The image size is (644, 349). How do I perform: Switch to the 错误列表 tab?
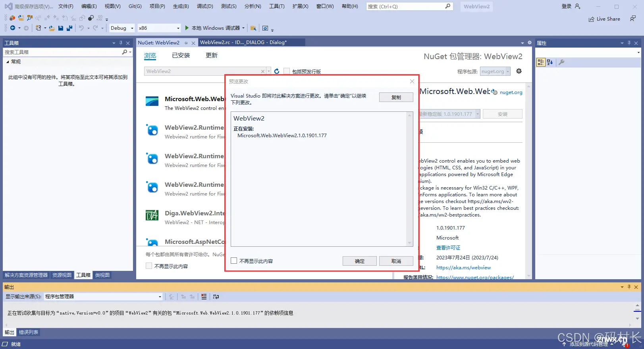(29, 332)
